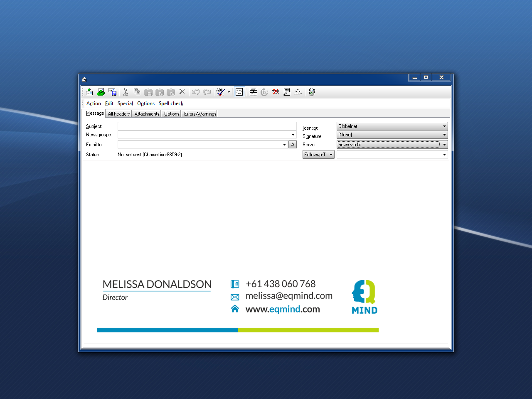Screen dimensions: 532x399
Task: Toggle the word wrap toolbar button
Action: pyautogui.click(x=239, y=92)
